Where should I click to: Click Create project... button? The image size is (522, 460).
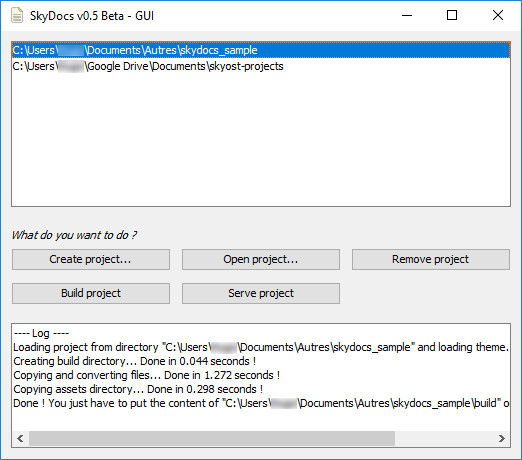(91, 259)
